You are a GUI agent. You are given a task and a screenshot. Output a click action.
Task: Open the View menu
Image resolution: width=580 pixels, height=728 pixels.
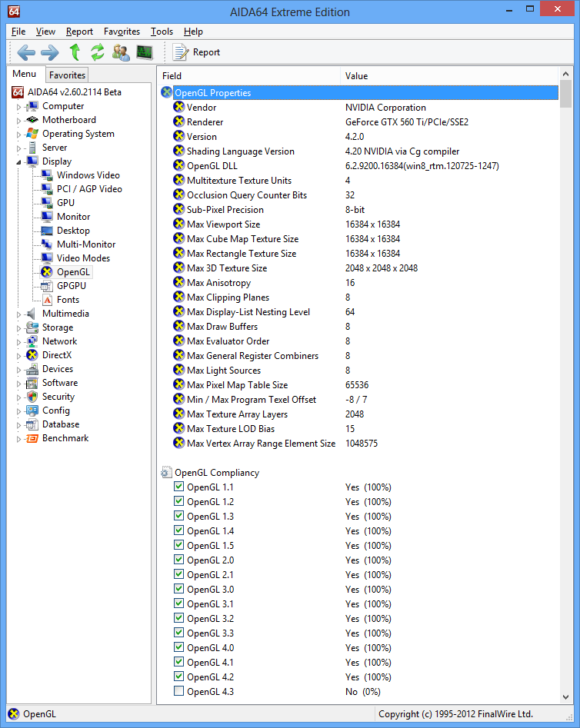tap(45, 32)
